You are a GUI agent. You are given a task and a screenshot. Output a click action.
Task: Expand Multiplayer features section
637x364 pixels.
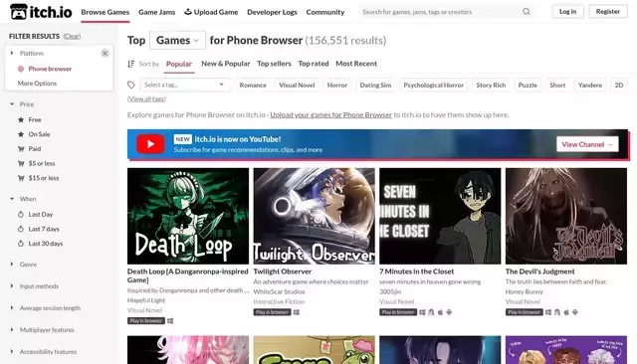coord(47,330)
